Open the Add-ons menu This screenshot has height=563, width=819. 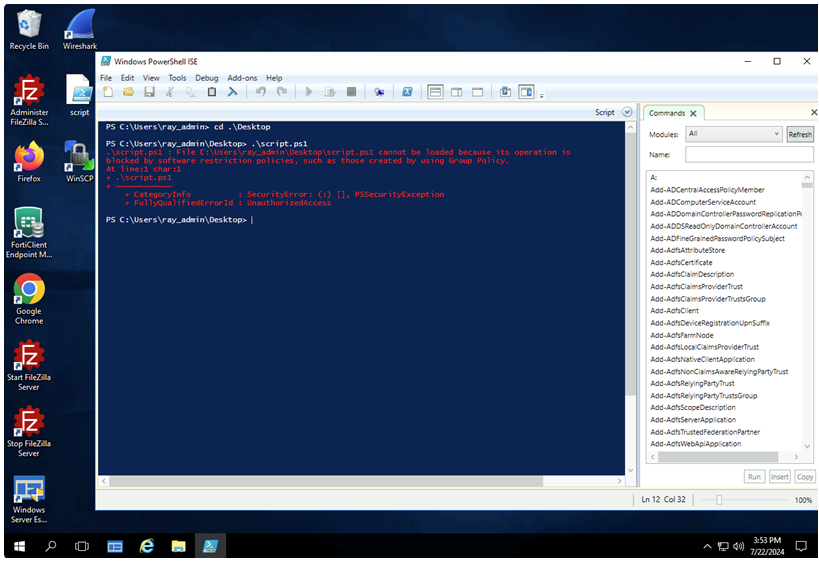click(242, 78)
